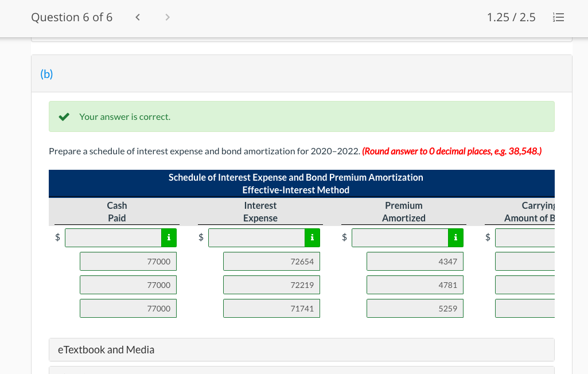Click schedule title 'Effective-Interest Method'
588x374 pixels.
pos(296,190)
